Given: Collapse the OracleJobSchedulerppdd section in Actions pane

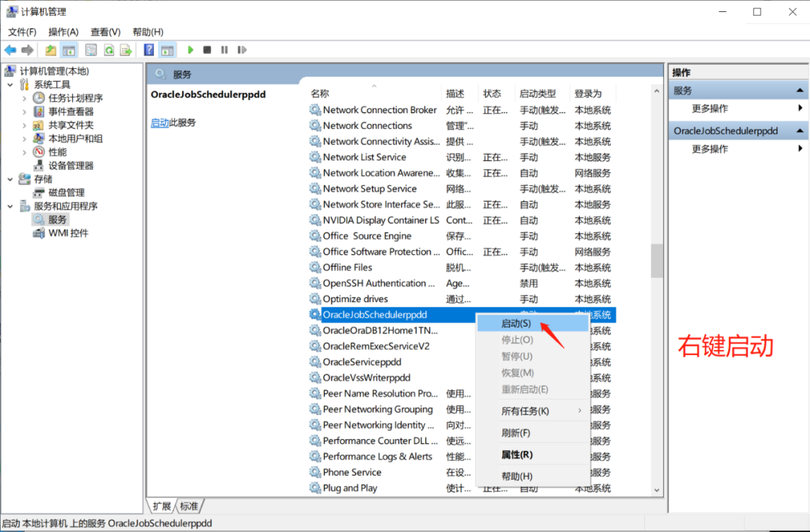Looking at the screenshot, I should pyautogui.click(x=799, y=130).
